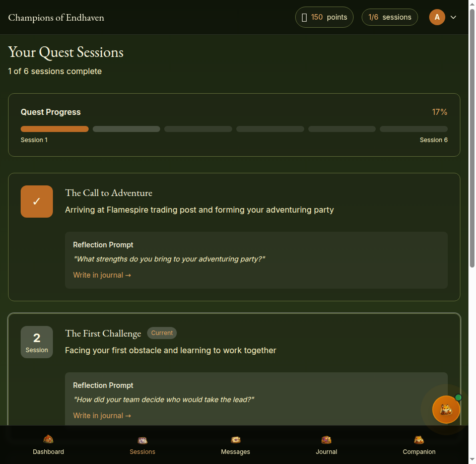Click the first orange quest progress segment

pos(54,129)
